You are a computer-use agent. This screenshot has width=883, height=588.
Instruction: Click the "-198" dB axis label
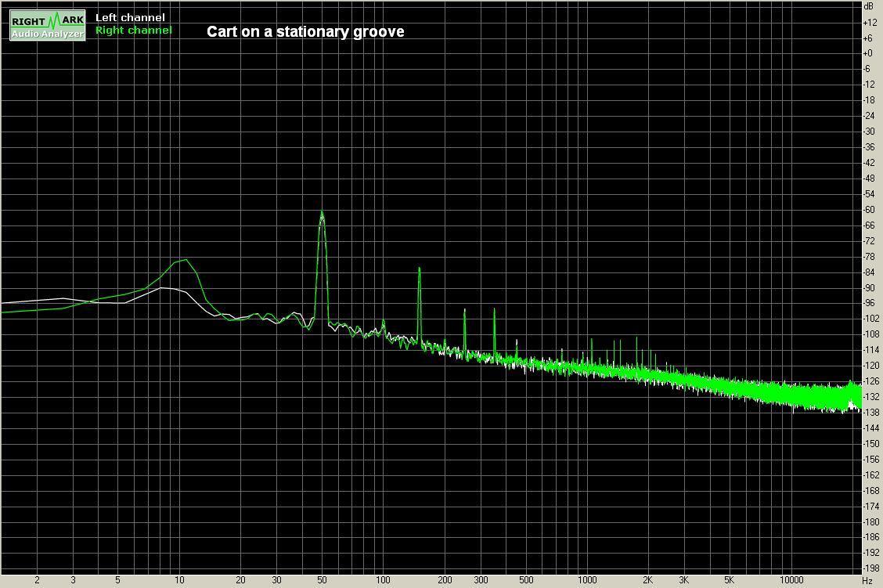pos(872,569)
